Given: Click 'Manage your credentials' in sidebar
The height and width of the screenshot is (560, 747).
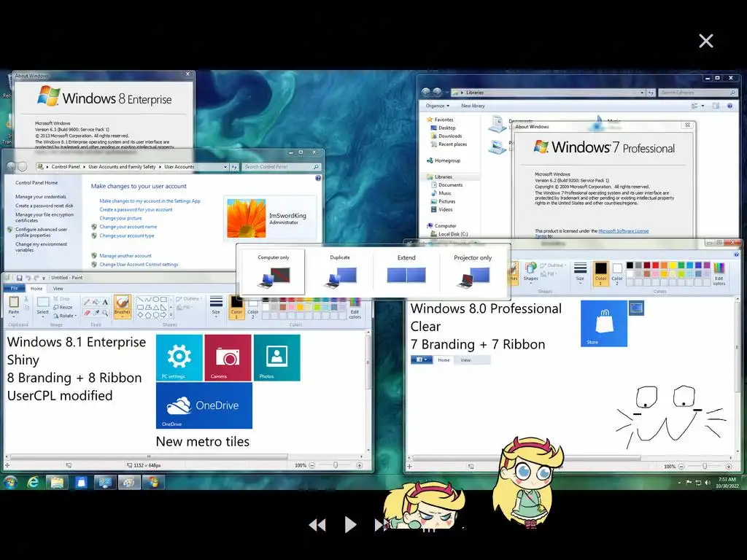Looking at the screenshot, I should [x=41, y=197].
